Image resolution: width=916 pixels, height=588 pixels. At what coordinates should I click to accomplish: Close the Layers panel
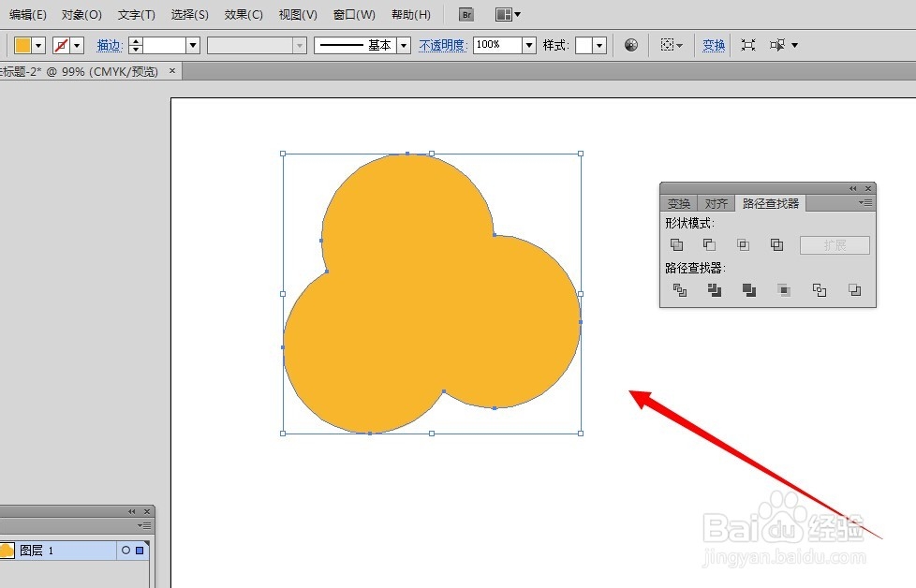pyautogui.click(x=147, y=511)
